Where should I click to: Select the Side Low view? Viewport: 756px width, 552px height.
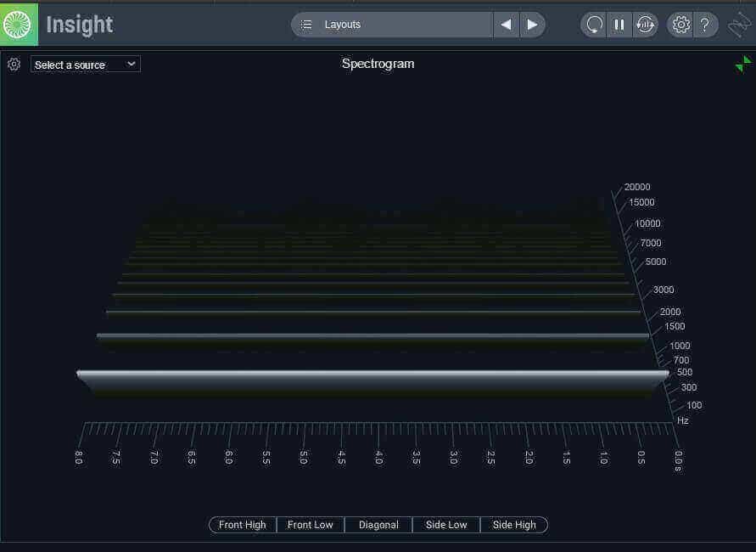pos(446,525)
